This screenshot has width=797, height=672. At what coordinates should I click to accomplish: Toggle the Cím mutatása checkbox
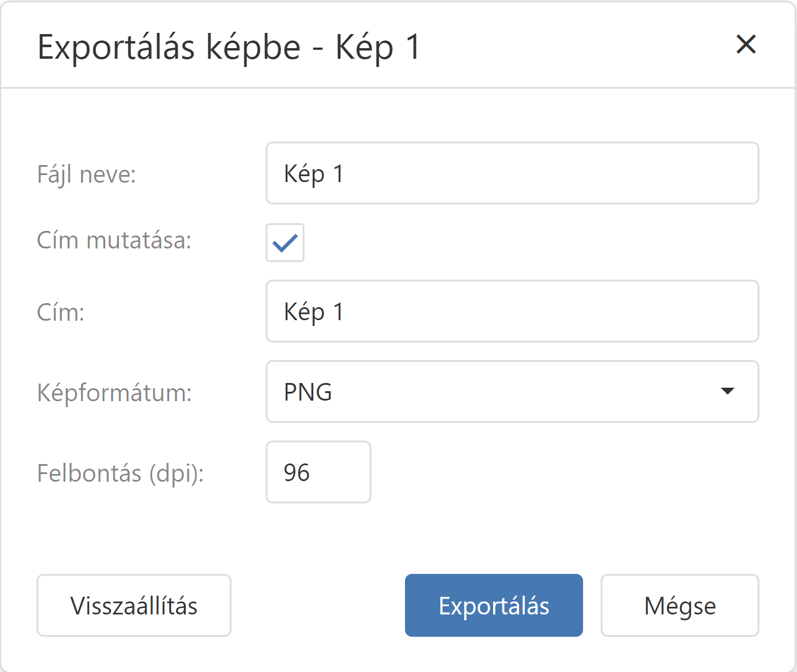tap(285, 243)
